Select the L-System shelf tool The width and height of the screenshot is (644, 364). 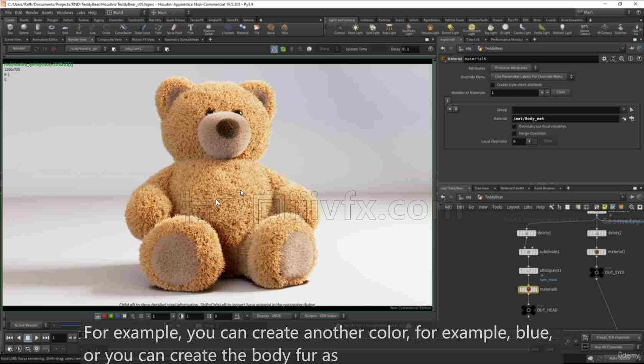pos(228,29)
